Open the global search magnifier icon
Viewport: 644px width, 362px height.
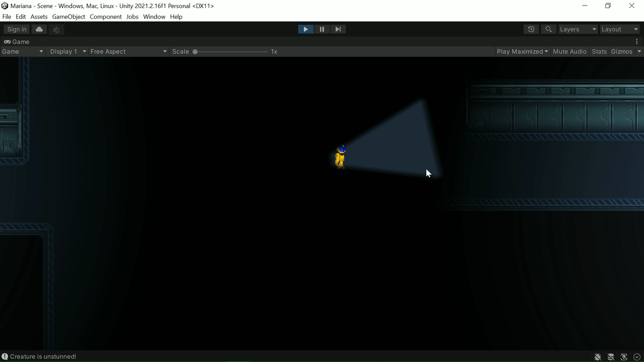[548, 29]
